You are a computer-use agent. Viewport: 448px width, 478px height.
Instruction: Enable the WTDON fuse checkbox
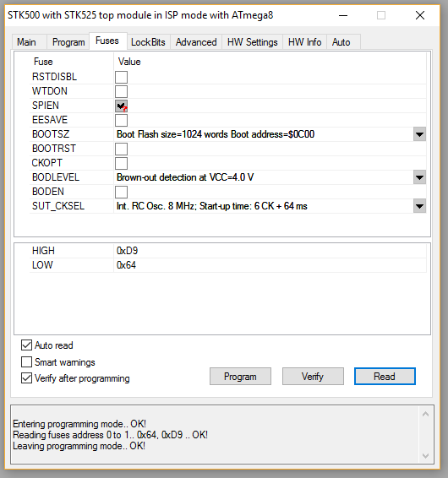pos(121,91)
